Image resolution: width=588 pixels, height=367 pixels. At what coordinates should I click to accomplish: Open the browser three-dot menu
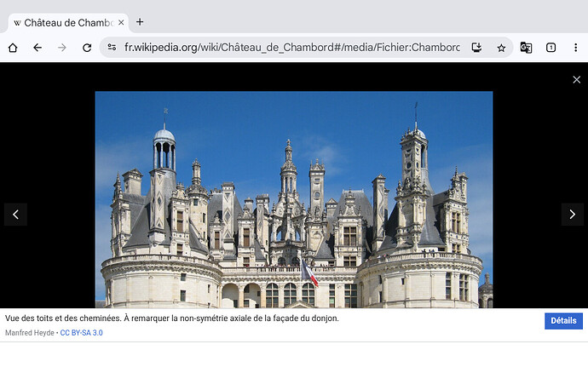[x=575, y=48]
